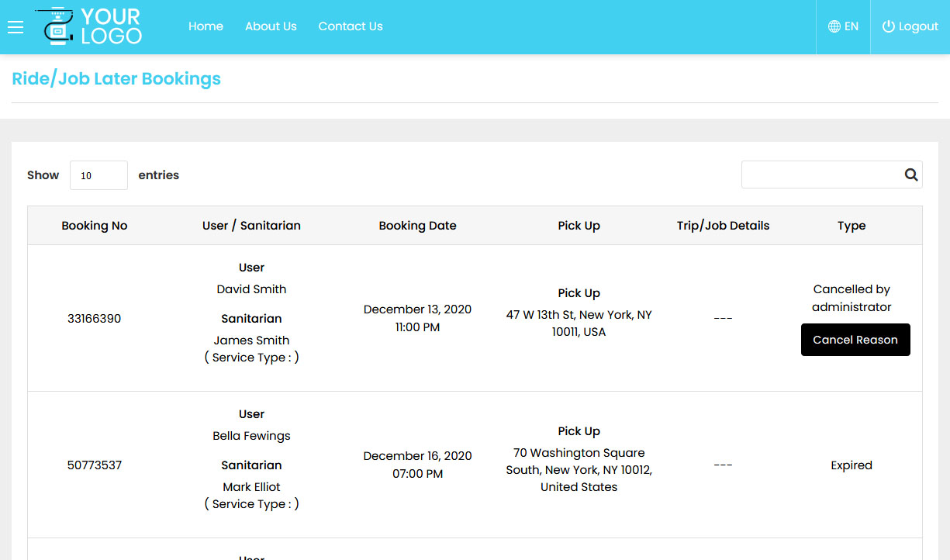
Task: Click the globe language icon
Action: point(834,26)
